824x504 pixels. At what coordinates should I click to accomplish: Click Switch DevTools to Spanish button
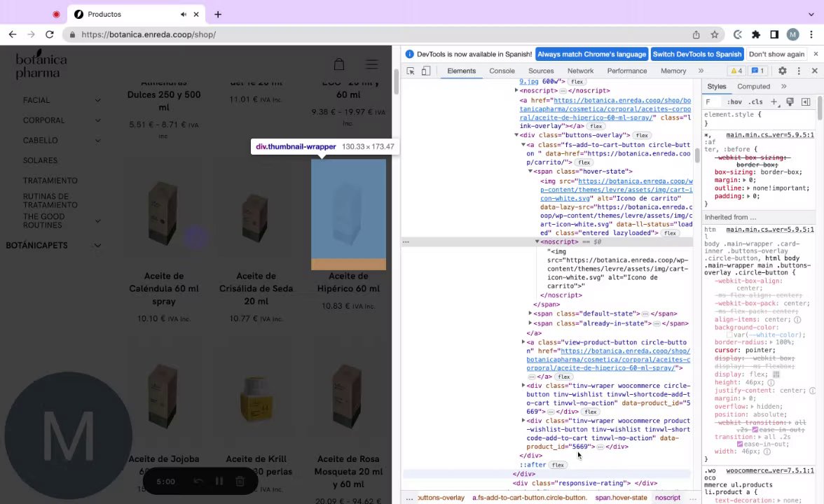coord(696,54)
